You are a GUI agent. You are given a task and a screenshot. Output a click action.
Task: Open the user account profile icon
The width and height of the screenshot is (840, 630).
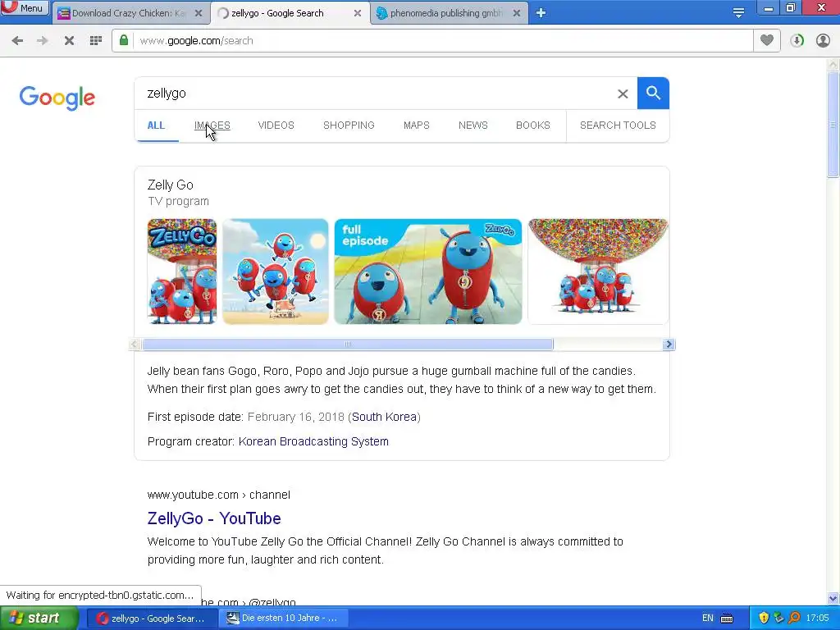823,41
